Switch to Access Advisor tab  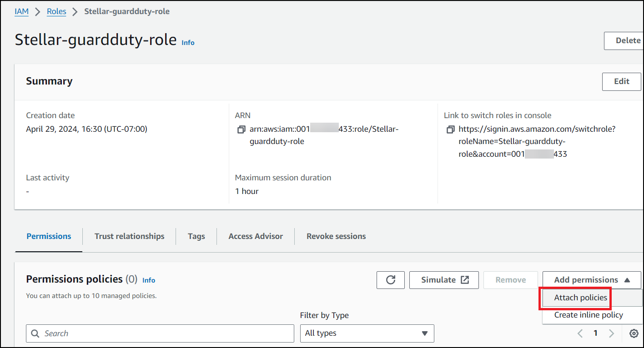point(256,236)
